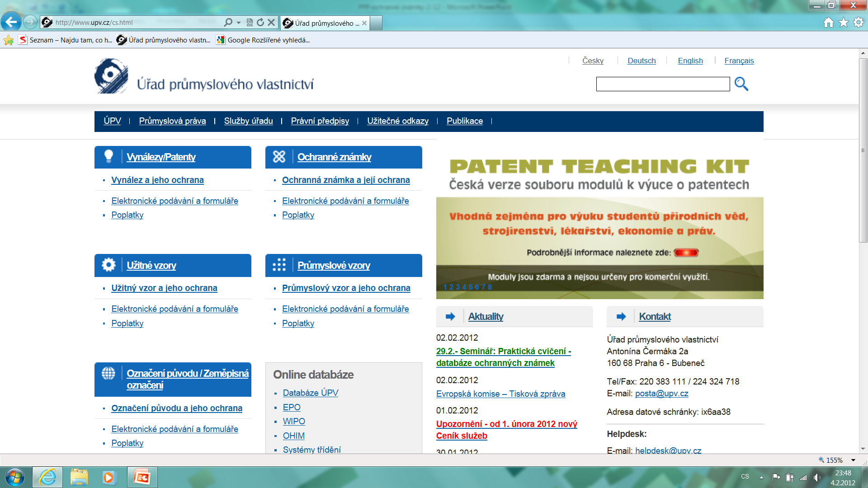This screenshot has width=868, height=488.
Task: Open Databáze ÚPV link
Action: click(311, 393)
